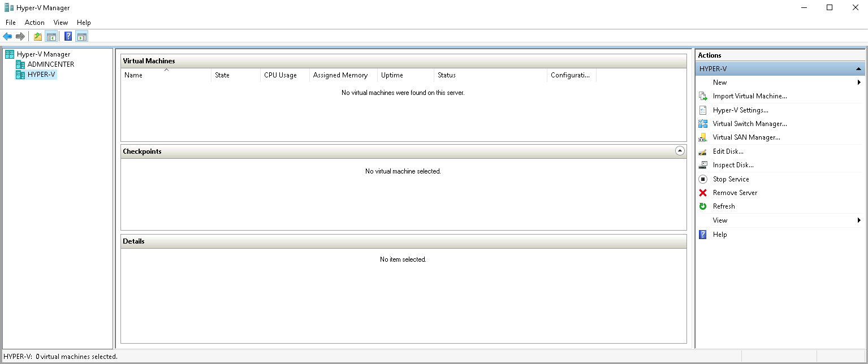Click the Forward arrow toolbar icon

20,37
